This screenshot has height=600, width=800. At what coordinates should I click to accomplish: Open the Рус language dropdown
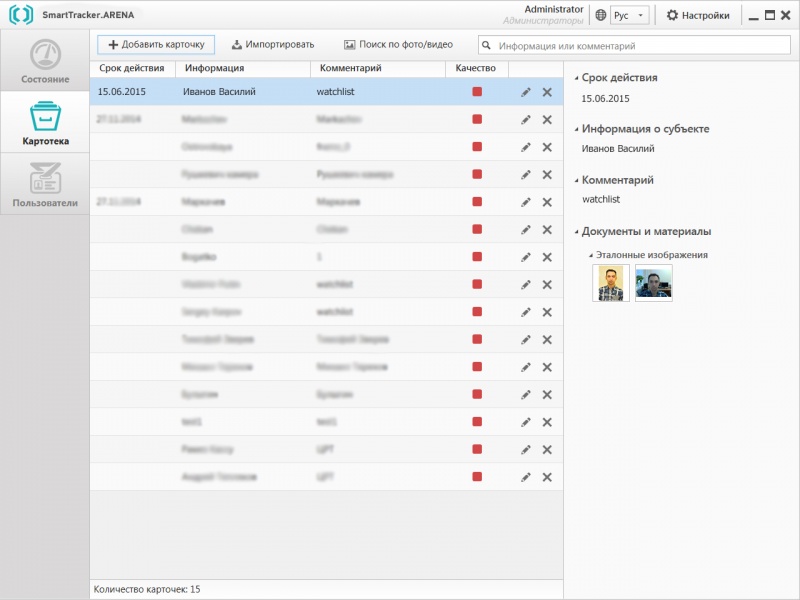(630, 15)
